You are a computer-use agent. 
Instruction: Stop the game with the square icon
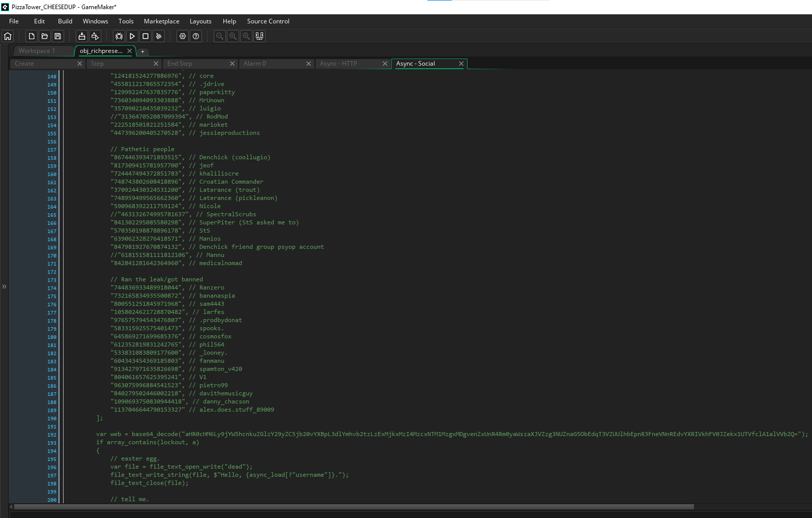pos(146,36)
